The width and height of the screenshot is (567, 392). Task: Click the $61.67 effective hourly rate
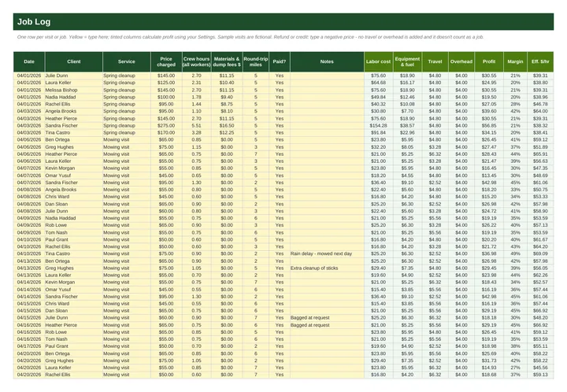pyautogui.click(x=540, y=239)
